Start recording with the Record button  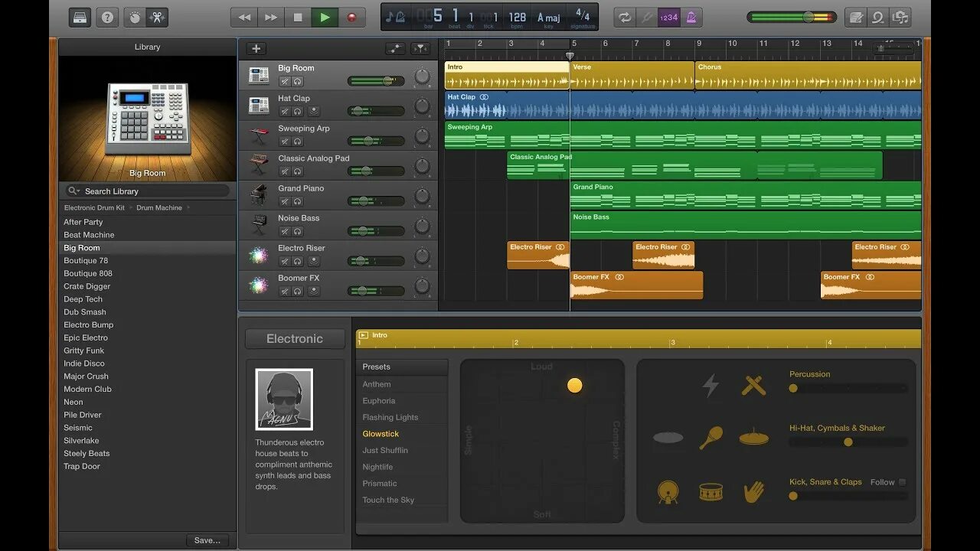click(x=351, y=17)
